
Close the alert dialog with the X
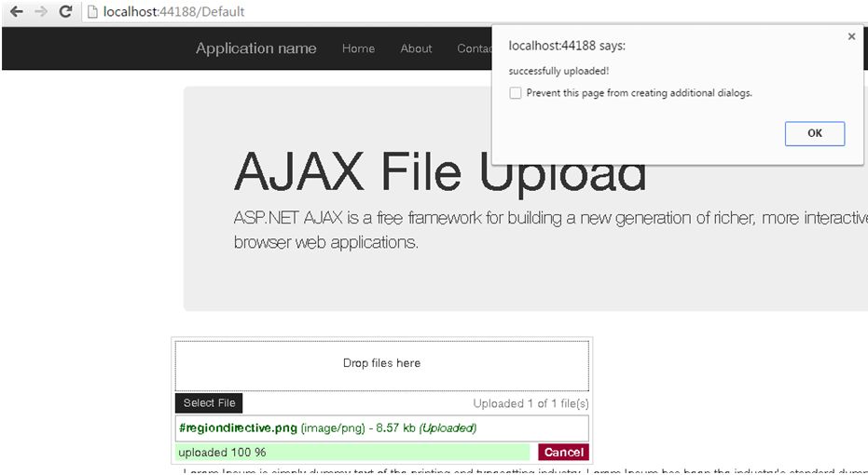pos(851,36)
